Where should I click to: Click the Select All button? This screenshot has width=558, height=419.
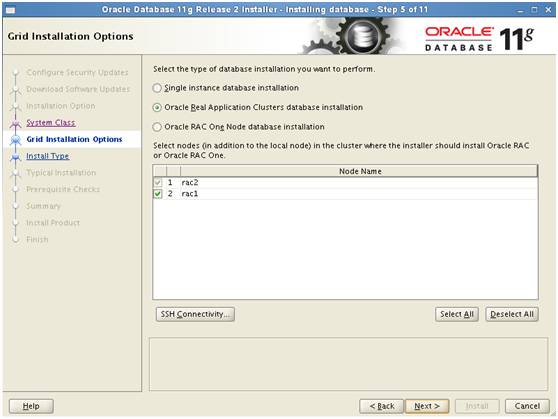[x=457, y=314]
